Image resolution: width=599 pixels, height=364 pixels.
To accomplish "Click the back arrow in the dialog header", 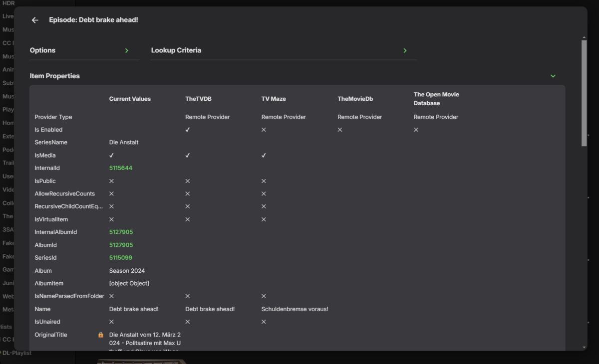I will (35, 20).
